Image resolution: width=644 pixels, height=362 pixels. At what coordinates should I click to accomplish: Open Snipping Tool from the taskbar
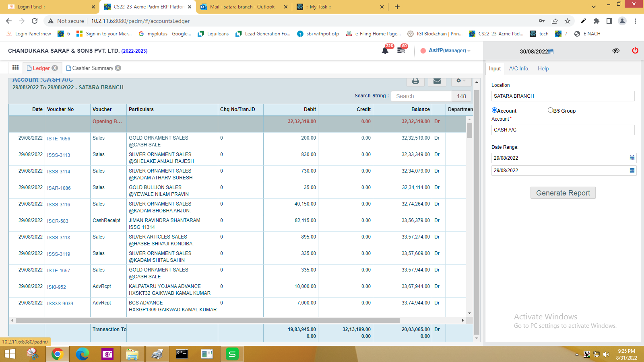33,354
